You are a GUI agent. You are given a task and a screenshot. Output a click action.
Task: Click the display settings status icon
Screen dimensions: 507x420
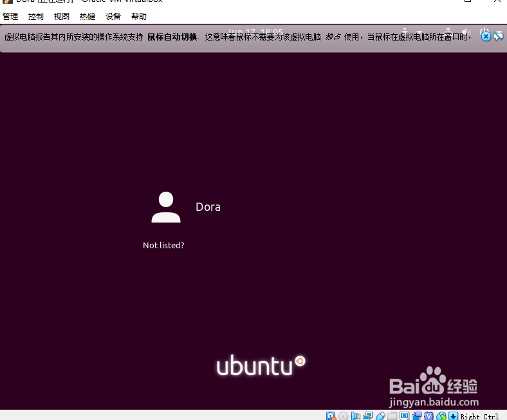point(405,415)
